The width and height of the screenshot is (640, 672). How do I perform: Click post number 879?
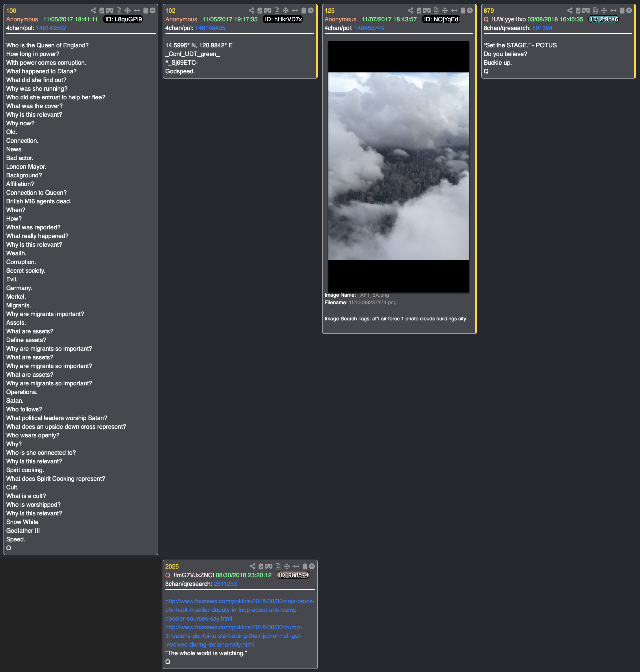pyautogui.click(x=489, y=11)
